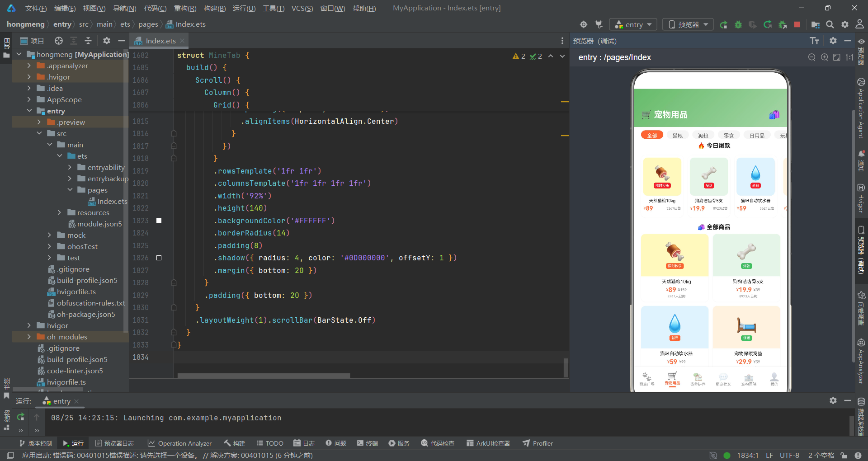The width and height of the screenshot is (868, 461).
Task: Click the rerun icon in Run panel
Action: click(x=21, y=417)
